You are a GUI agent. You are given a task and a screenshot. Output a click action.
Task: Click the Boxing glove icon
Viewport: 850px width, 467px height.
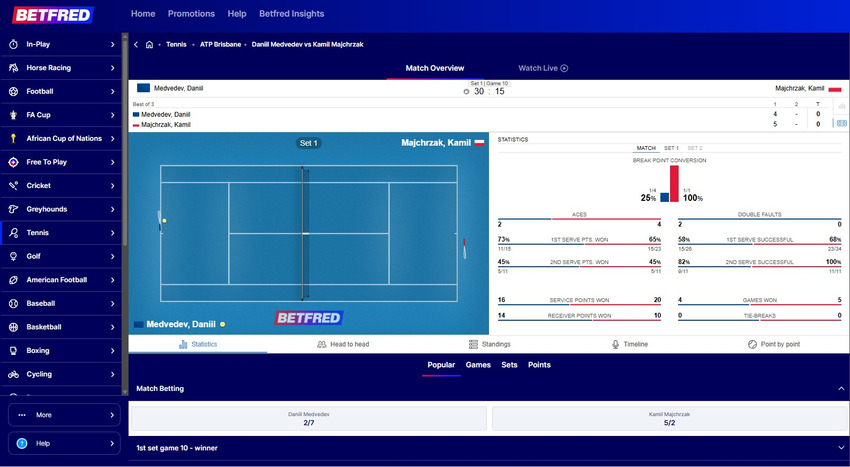pos(14,350)
